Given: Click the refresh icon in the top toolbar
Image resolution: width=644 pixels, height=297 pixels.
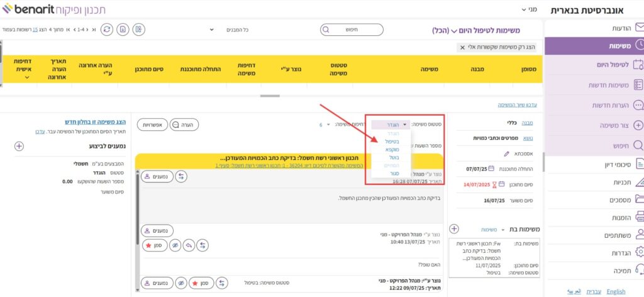Looking at the screenshot, I should click(107, 30).
